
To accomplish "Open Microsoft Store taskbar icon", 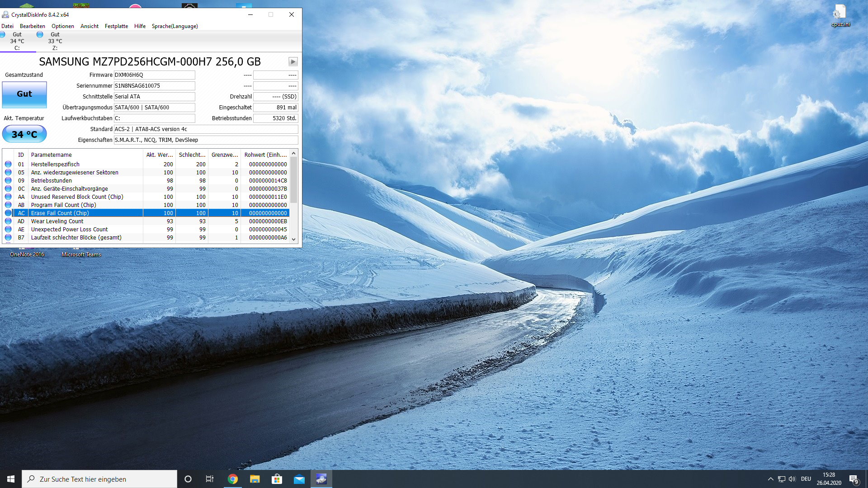I will click(x=277, y=479).
